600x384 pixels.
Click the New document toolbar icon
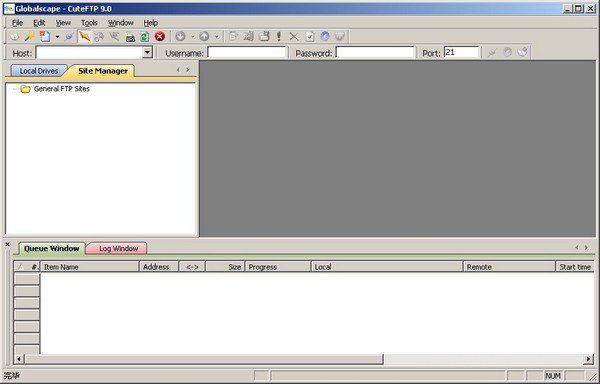45,37
